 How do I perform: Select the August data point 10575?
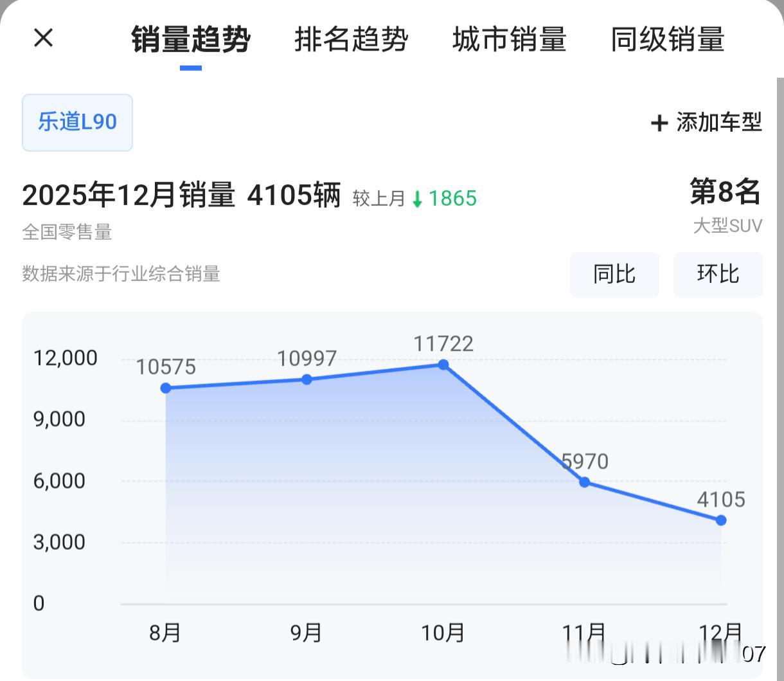click(166, 388)
